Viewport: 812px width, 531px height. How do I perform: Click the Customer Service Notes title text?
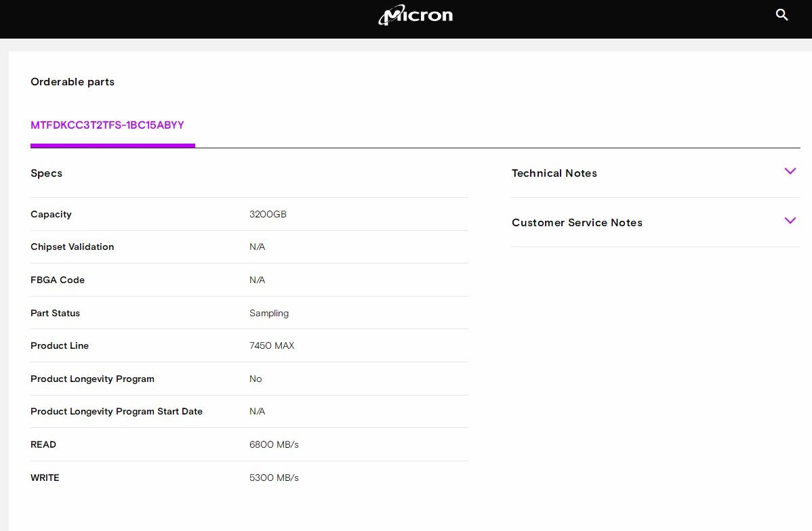(577, 223)
